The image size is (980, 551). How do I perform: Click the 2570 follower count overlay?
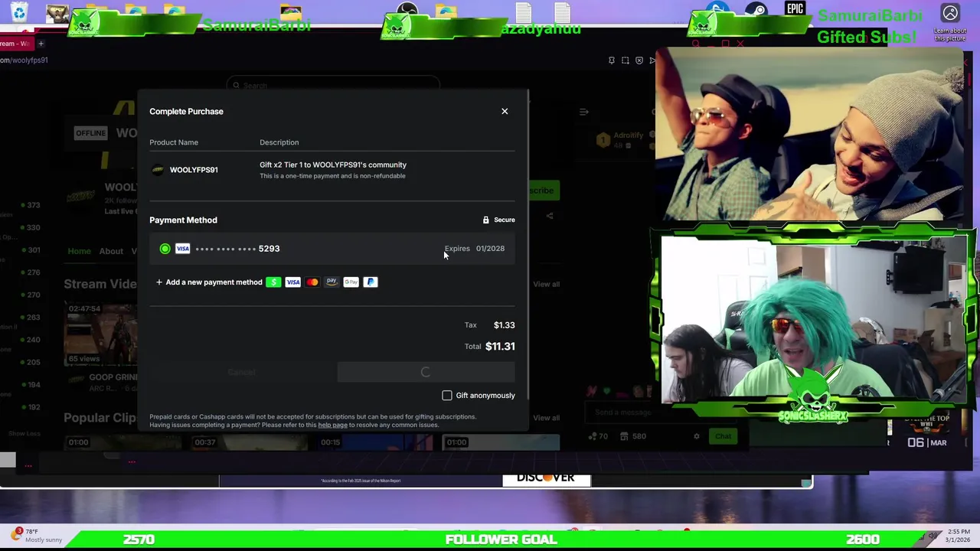[139, 540]
